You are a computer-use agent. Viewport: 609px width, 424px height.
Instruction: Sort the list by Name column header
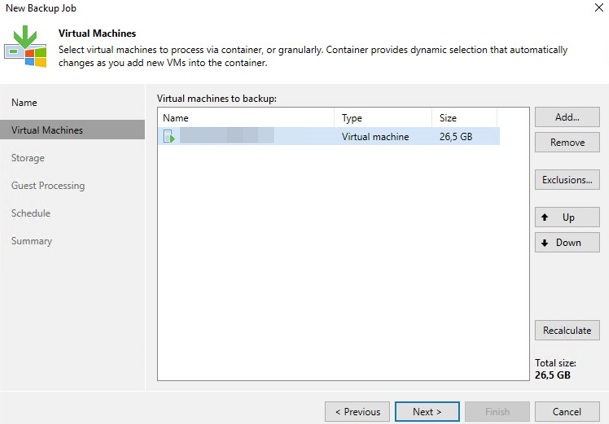[245, 118]
